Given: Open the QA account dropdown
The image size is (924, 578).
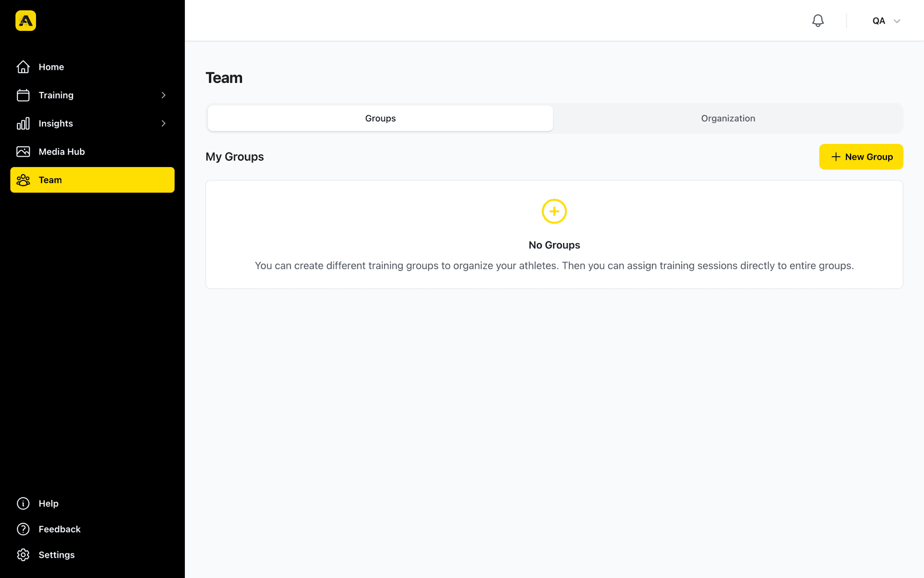Looking at the screenshot, I should (887, 21).
